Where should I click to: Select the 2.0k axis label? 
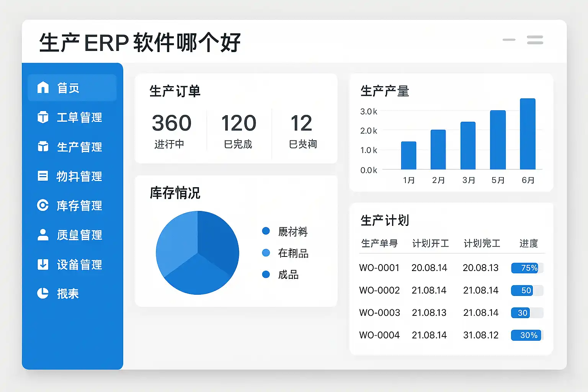coord(369,131)
